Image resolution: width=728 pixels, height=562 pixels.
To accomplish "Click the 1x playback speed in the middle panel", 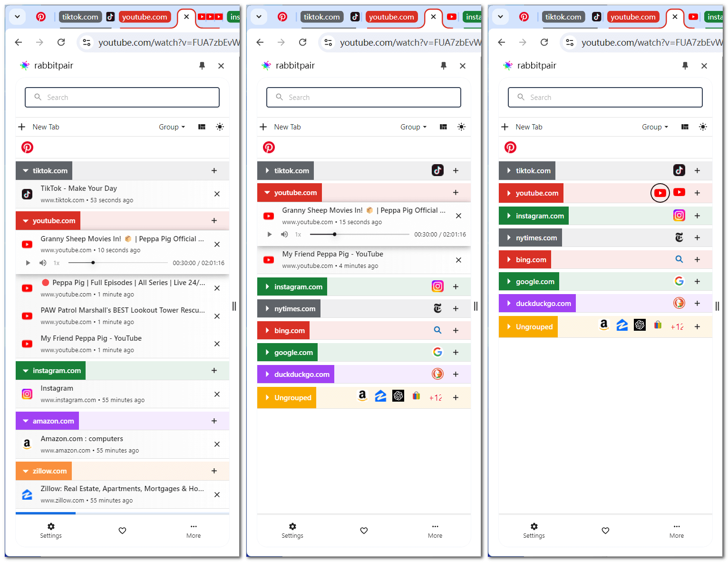I will point(298,235).
